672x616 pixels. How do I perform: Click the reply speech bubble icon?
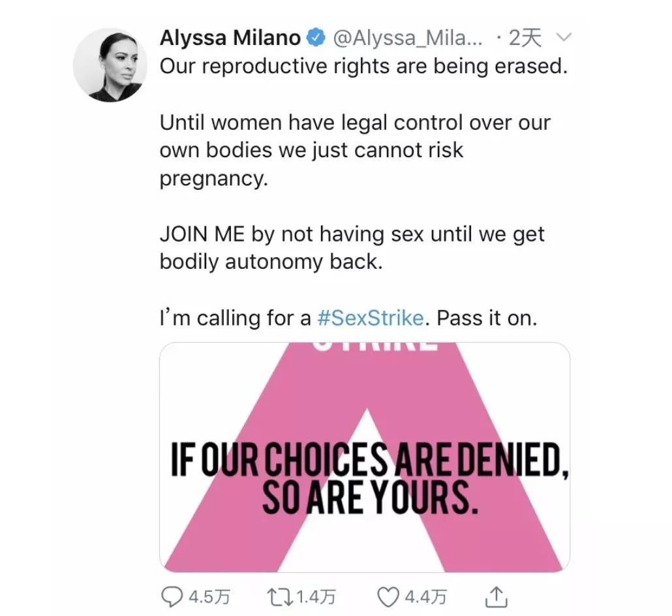pos(172,596)
